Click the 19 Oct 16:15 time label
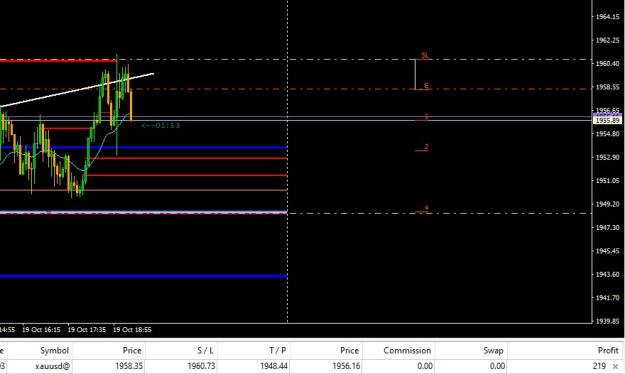625x374 pixels. [x=41, y=330]
